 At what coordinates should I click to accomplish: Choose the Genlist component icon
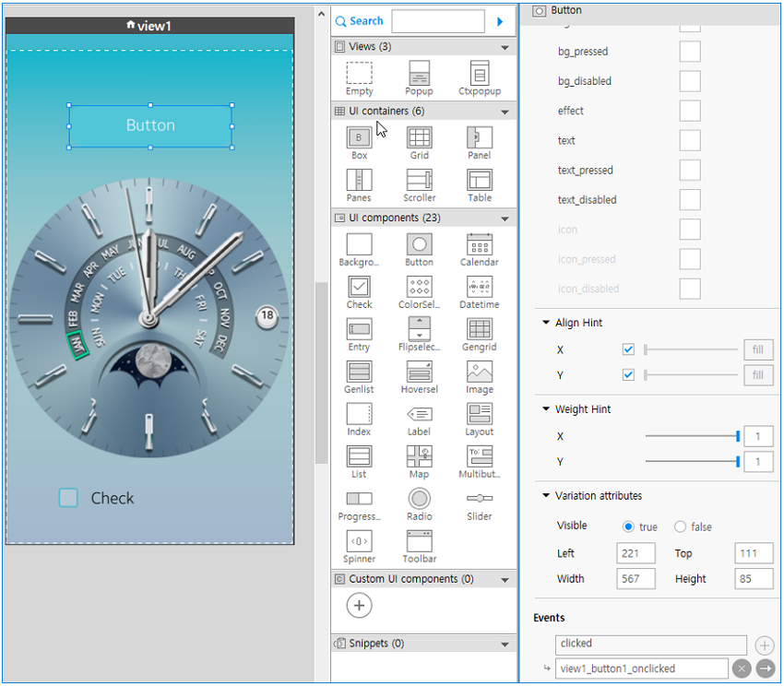pos(359,372)
